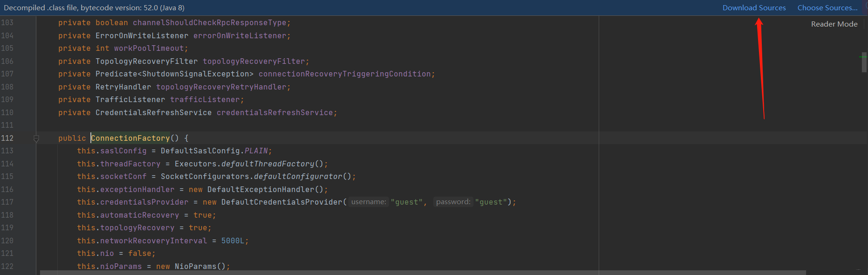868x275 pixels.
Task: Click the TopologyRecoveryFilter type name
Action: coord(147,62)
